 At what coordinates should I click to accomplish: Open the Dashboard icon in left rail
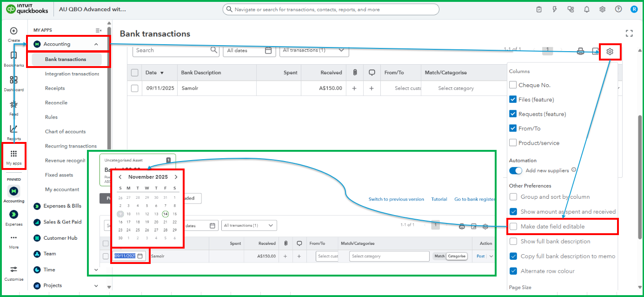tap(13, 80)
